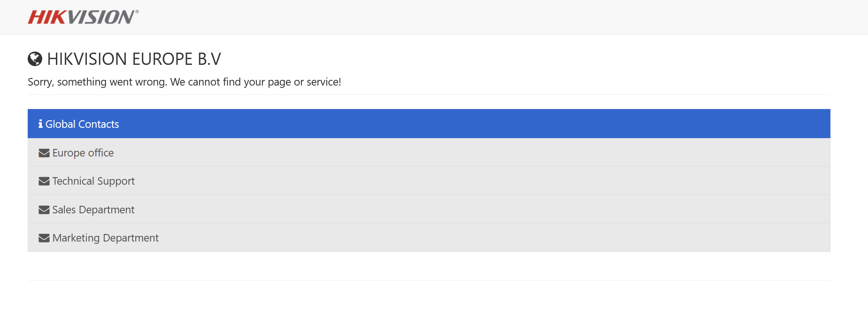Select the Sales Department contact
The height and width of the screenshot is (312, 868).
[93, 210]
